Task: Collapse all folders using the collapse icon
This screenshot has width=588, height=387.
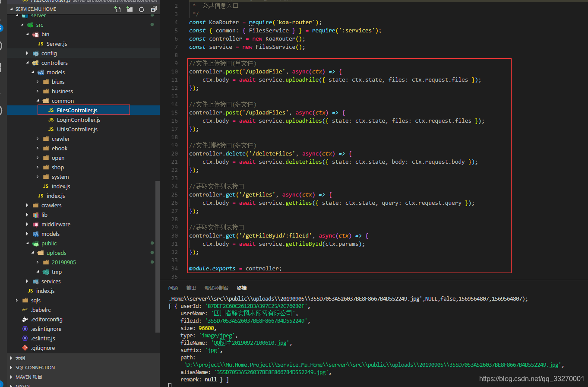Action: coord(153,9)
